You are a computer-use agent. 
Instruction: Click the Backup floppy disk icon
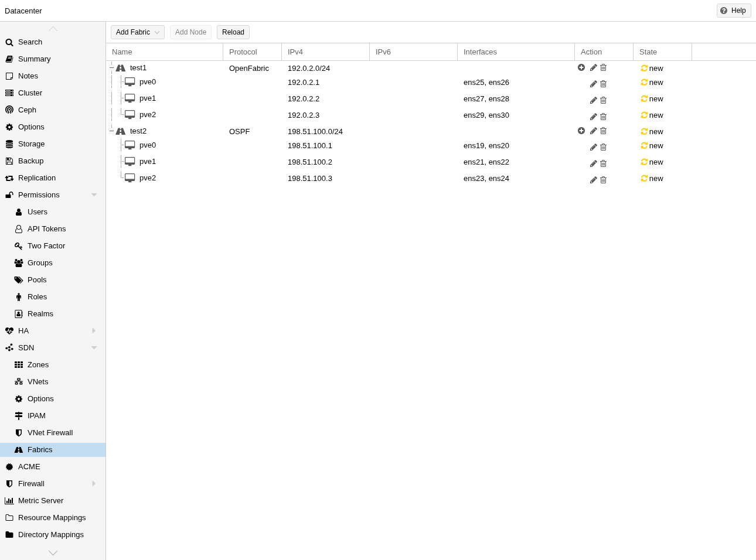9,161
